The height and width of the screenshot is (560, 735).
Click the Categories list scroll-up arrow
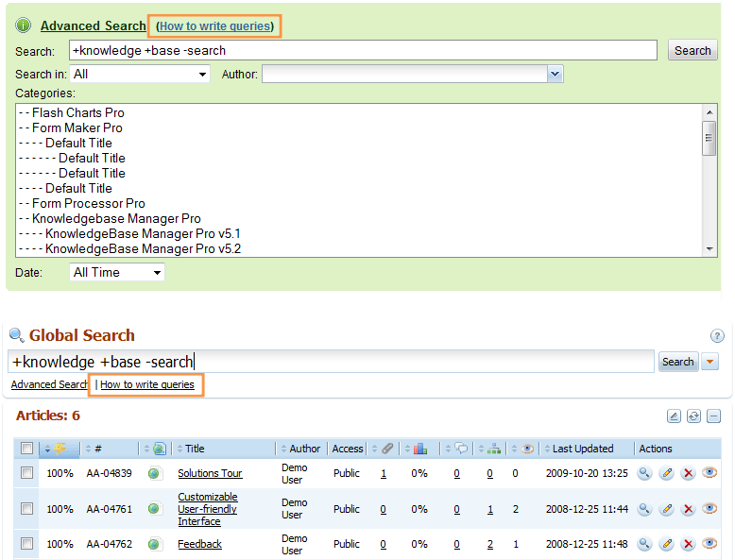[x=709, y=112]
